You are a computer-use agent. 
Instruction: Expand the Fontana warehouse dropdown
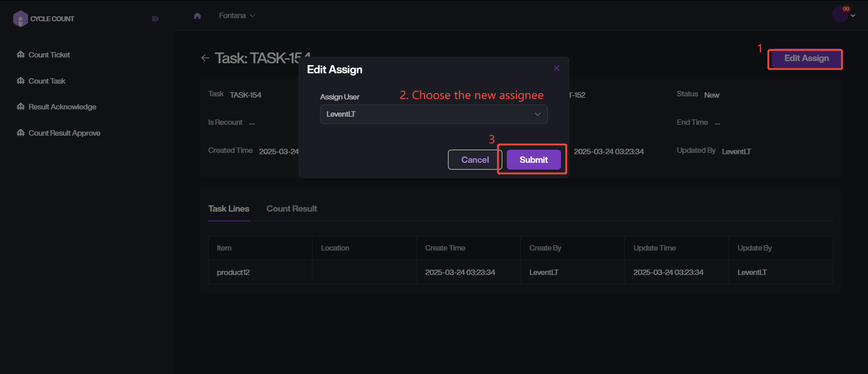(x=237, y=16)
